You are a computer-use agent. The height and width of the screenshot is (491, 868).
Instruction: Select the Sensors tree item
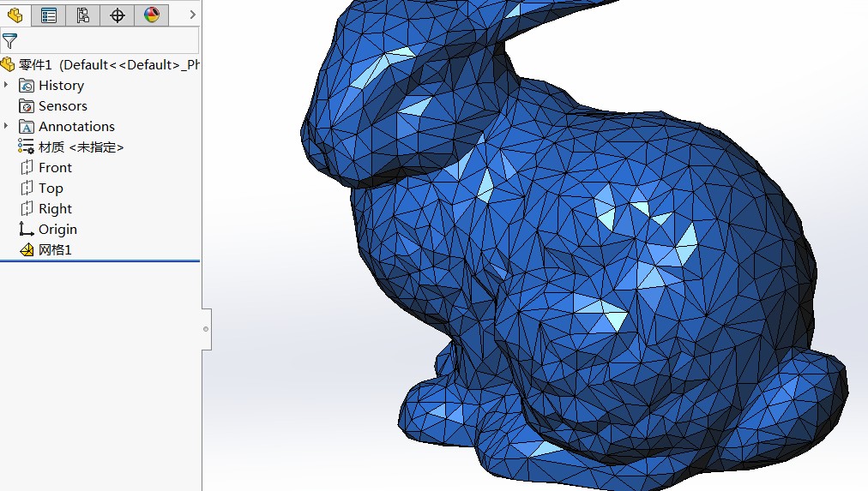point(63,106)
